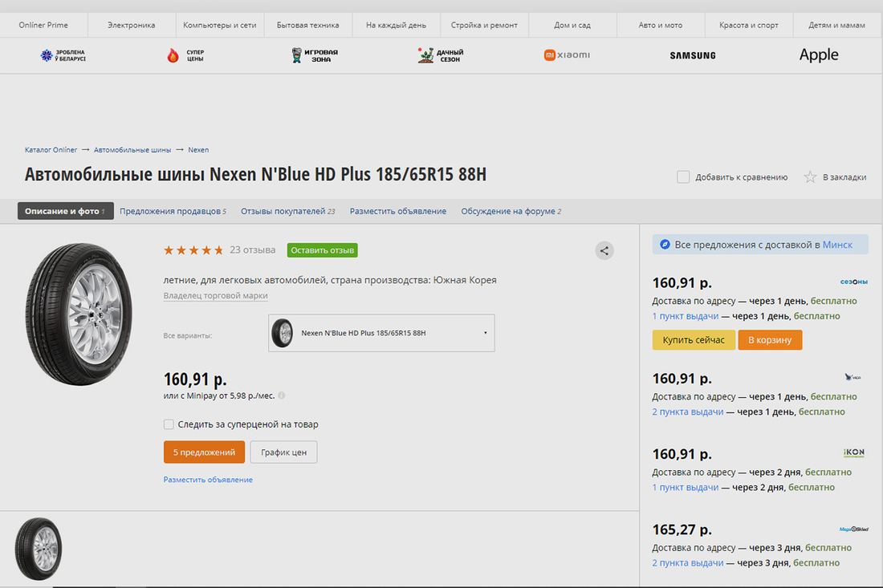Viewport: 883px width, 588px height.
Task: Click the large tire product image
Action: (79, 314)
